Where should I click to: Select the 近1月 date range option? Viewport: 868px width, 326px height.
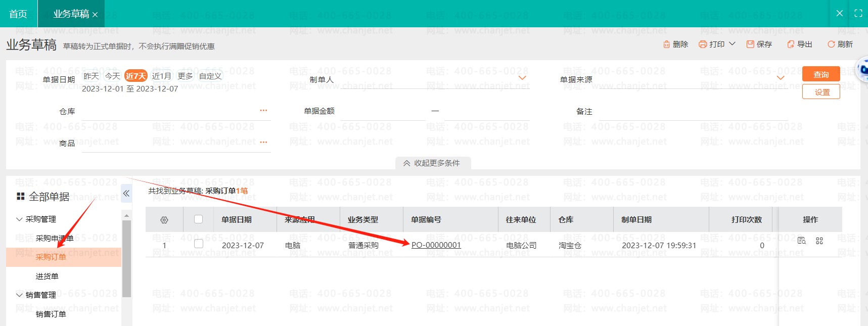(161, 76)
